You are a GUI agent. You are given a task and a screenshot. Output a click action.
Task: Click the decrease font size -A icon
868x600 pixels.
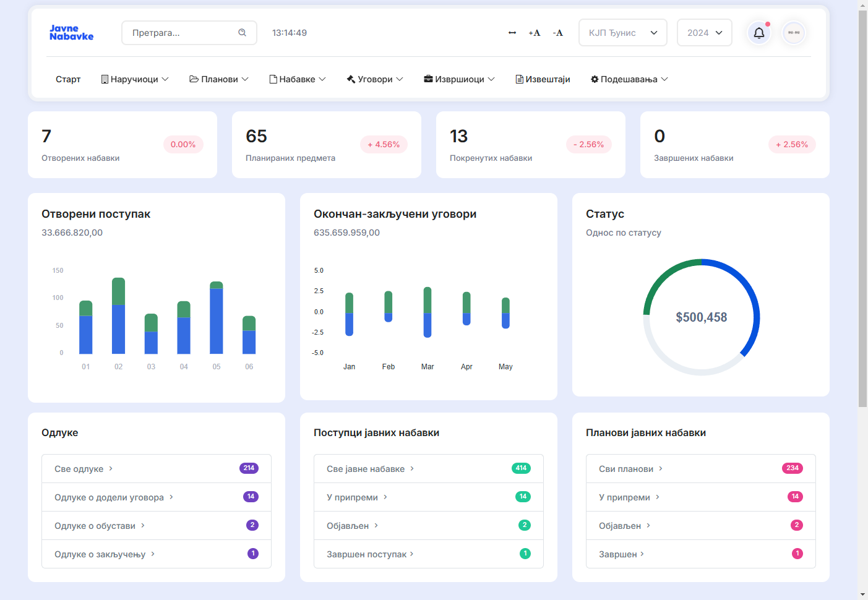coord(557,33)
